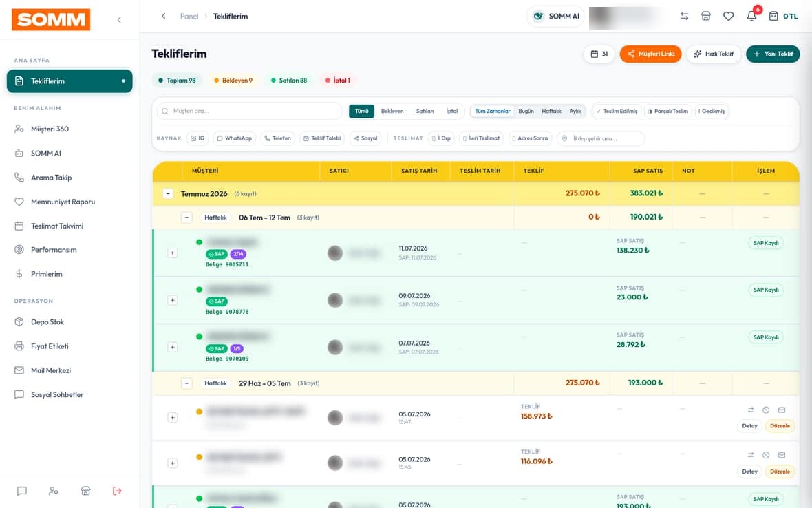The image size is (812, 508).
Task: Click the transfer arrows icon in 116.096 ₺ row
Action: point(750,455)
